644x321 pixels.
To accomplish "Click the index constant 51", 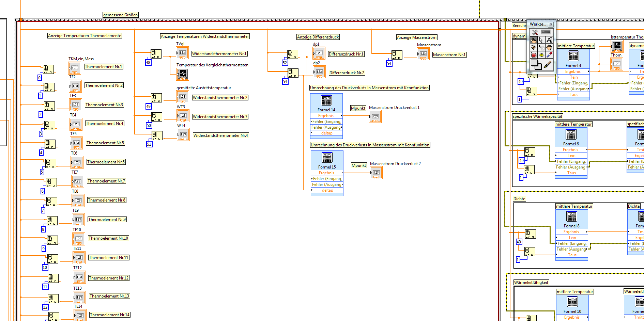I will [149, 144].
